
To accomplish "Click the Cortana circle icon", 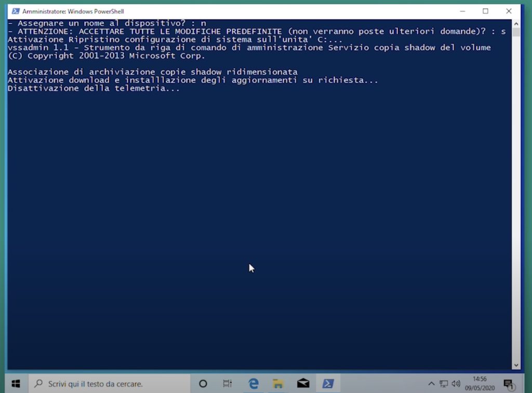I will pos(203,384).
